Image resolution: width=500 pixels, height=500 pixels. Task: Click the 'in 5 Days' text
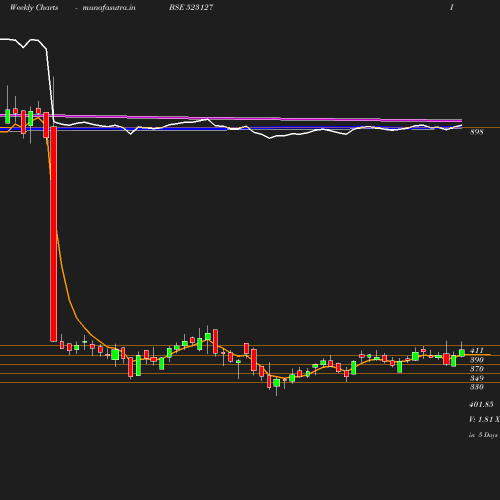pos(483,435)
